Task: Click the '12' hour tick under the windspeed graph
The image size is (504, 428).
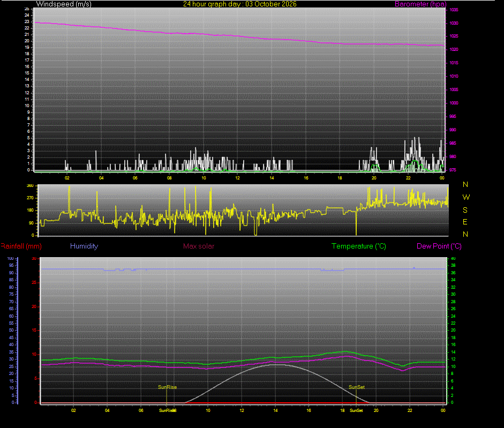Action: coord(237,178)
